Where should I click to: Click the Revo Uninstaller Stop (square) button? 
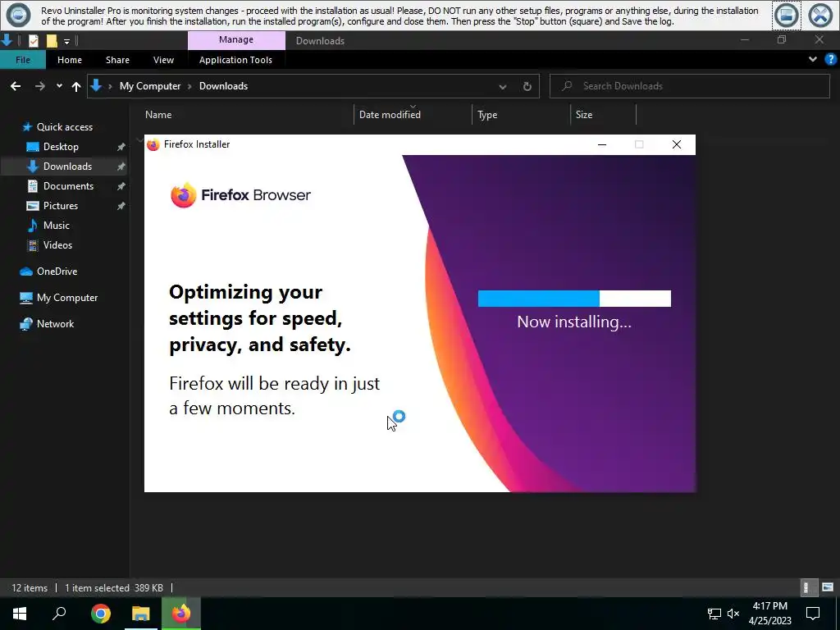click(x=786, y=15)
